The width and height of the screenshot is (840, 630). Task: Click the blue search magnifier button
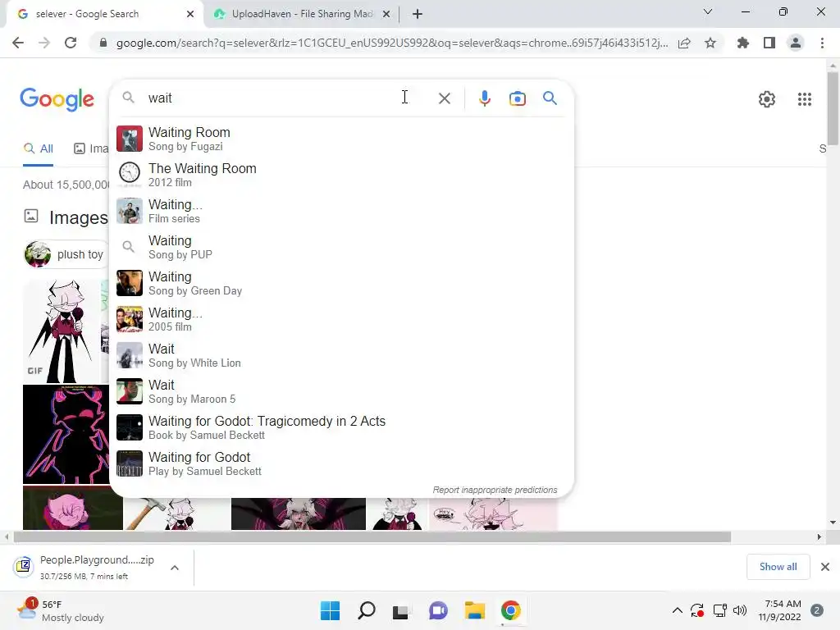(x=550, y=98)
